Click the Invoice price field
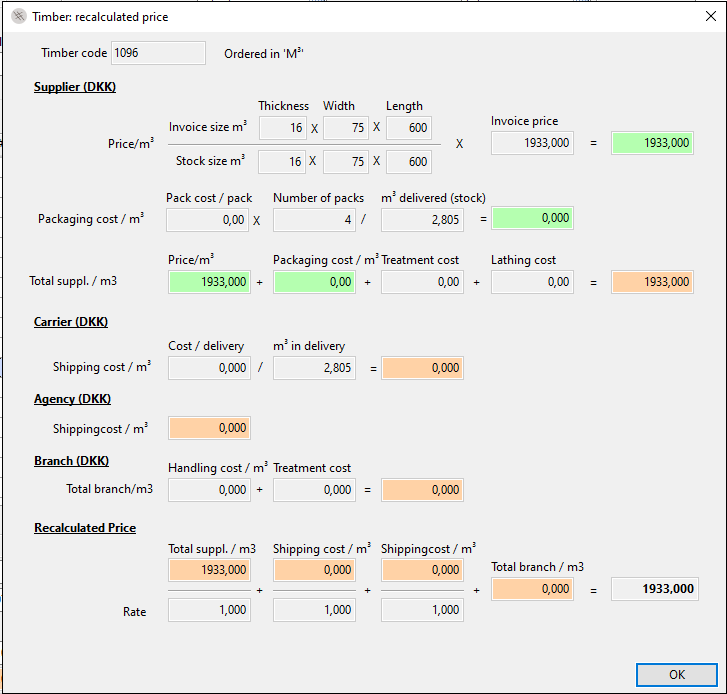 pos(532,143)
